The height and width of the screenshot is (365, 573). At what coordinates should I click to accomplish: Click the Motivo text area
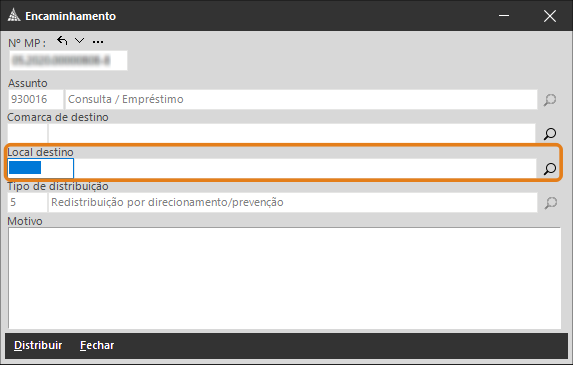point(284,278)
